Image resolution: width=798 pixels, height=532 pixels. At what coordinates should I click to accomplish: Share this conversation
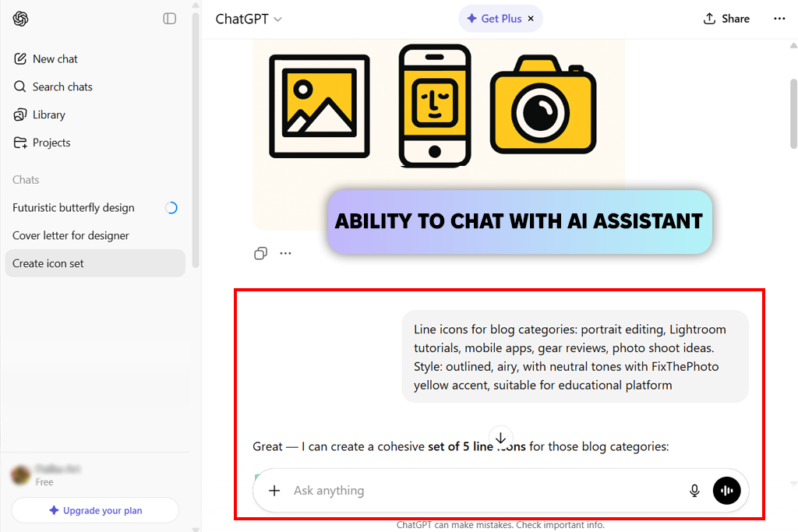click(726, 19)
